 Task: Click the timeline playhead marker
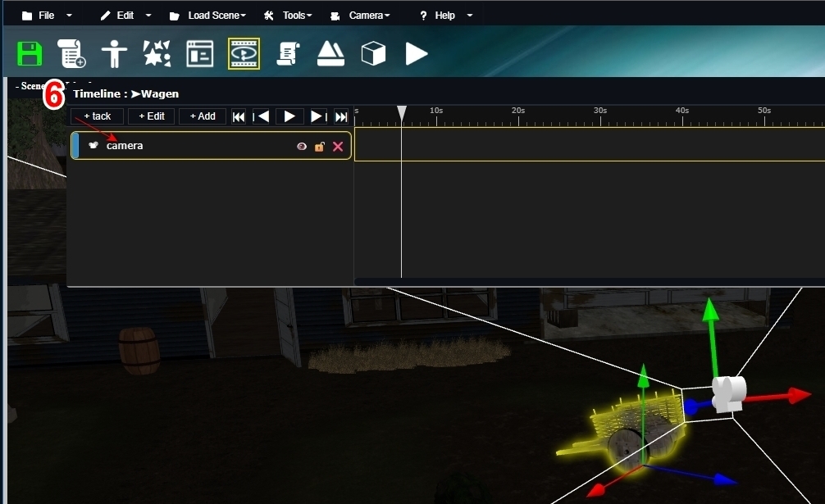[x=401, y=112]
